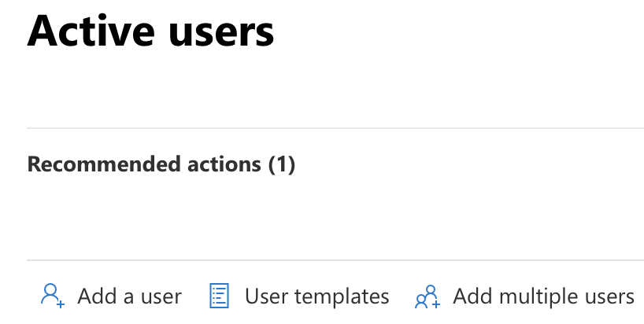Click the word 'users' in the Active users title
Screen dimensions: 644x324
click(221, 34)
